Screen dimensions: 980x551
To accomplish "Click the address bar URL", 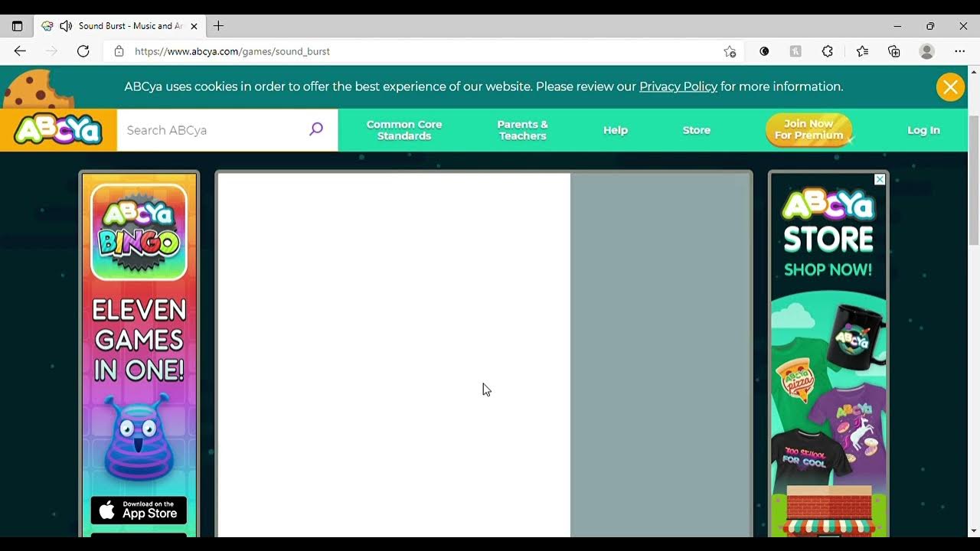I will (x=232, y=51).
